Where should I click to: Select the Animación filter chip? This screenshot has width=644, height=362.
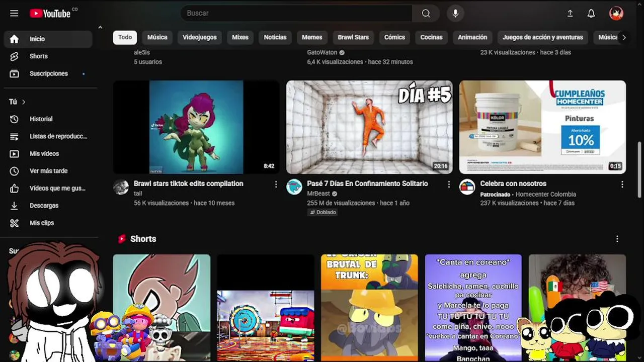(x=472, y=37)
